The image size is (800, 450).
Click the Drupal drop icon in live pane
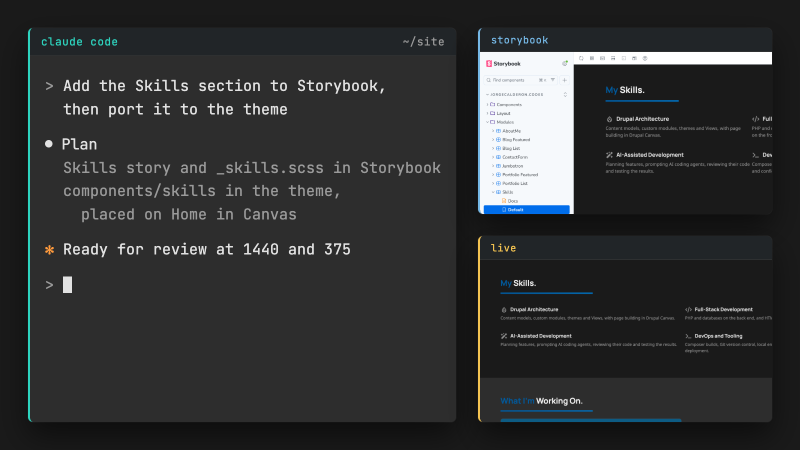point(504,310)
